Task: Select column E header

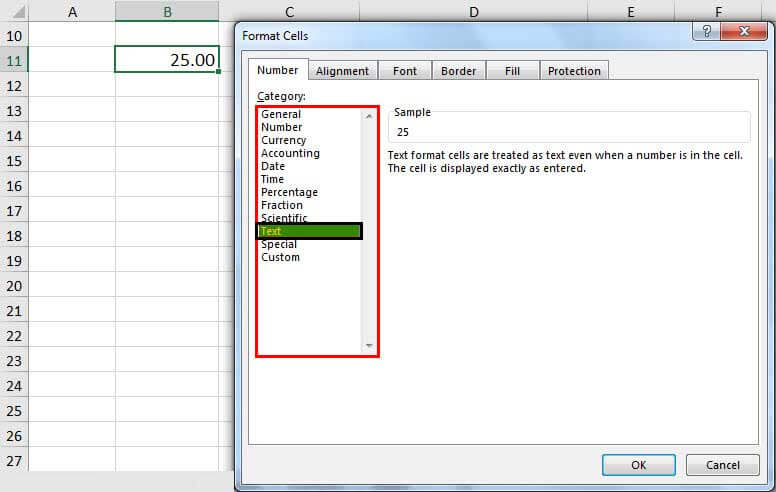Action: click(631, 11)
